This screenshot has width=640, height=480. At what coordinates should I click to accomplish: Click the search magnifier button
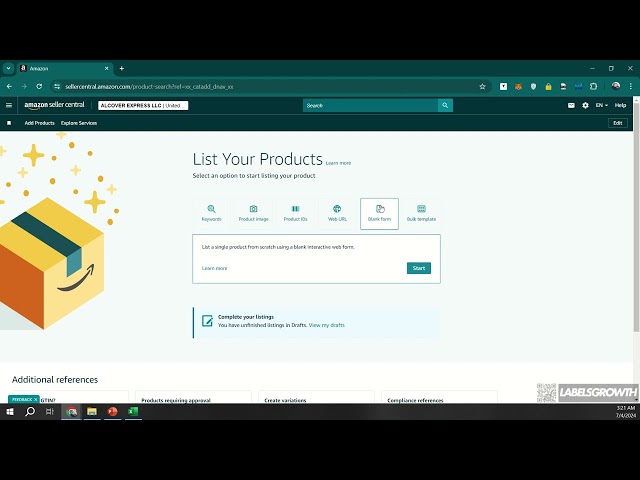(x=445, y=105)
